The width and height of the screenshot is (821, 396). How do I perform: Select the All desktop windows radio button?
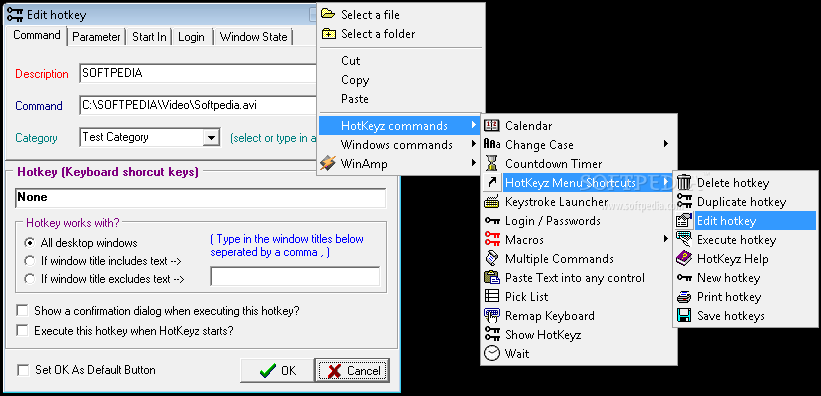[30, 243]
